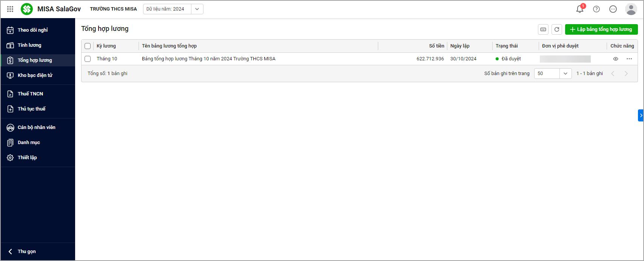This screenshot has width=644, height=261.
Task: Open more options for Tháng 10 row
Action: pyautogui.click(x=629, y=59)
